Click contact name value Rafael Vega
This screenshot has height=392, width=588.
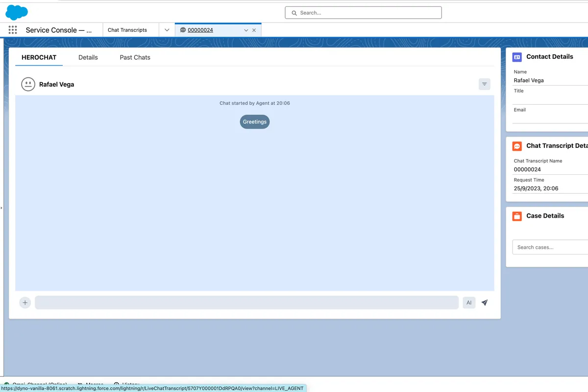click(529, 80)
